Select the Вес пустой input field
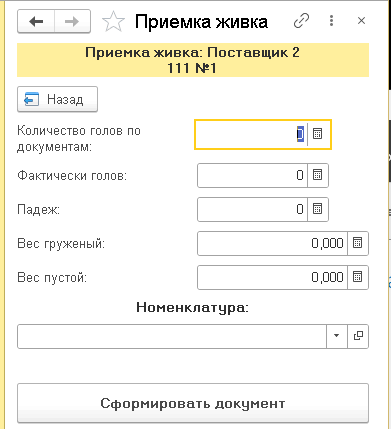 (x=273, y=277)
